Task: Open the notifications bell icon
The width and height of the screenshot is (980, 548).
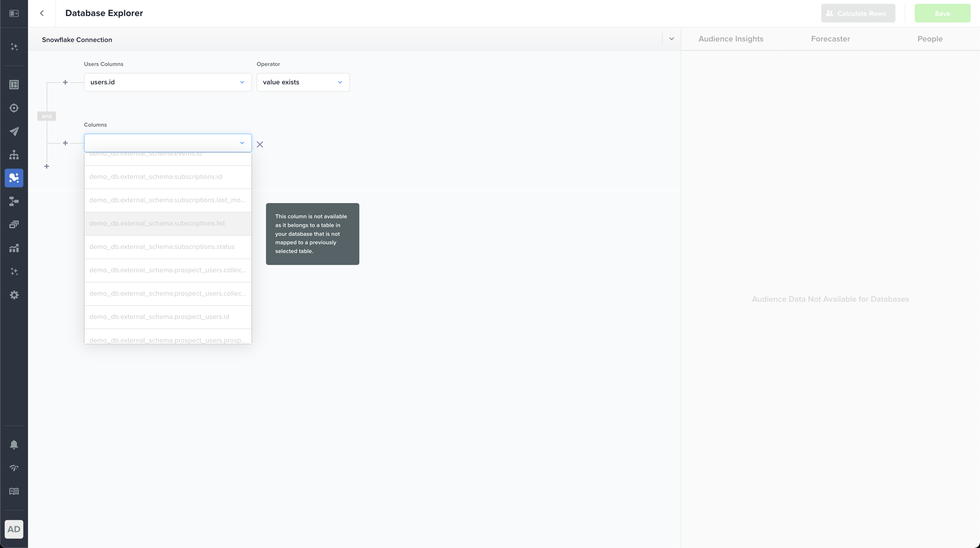Action: [x=14, y=444]
